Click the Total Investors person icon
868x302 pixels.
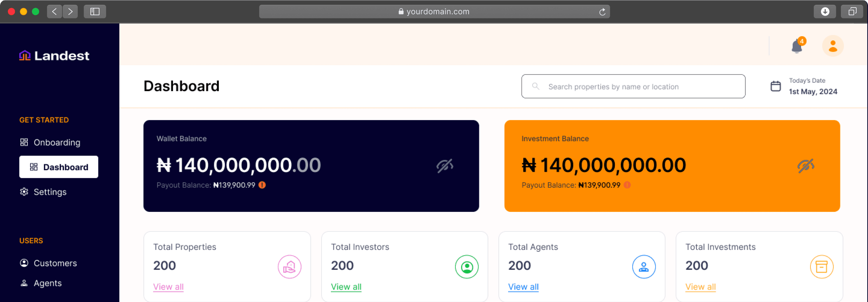[x=466, y=267]
